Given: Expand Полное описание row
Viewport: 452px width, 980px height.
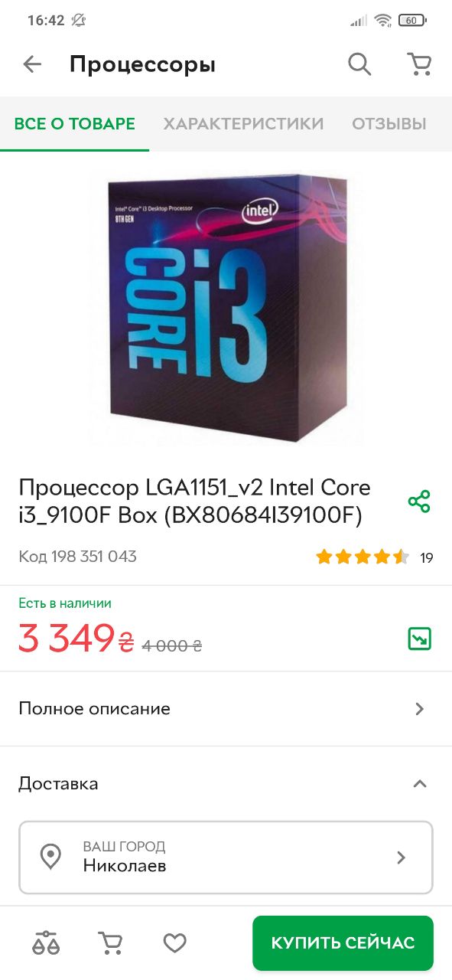Looking at the screenshot, I should pyautogui.click(x=226, y=708).
